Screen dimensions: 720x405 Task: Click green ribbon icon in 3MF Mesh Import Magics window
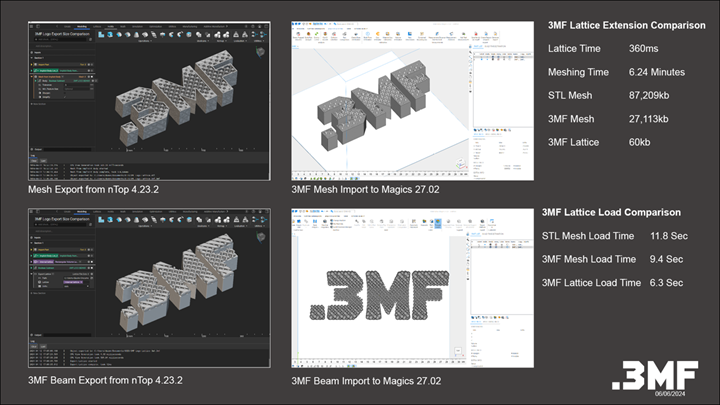pos(316,34)
